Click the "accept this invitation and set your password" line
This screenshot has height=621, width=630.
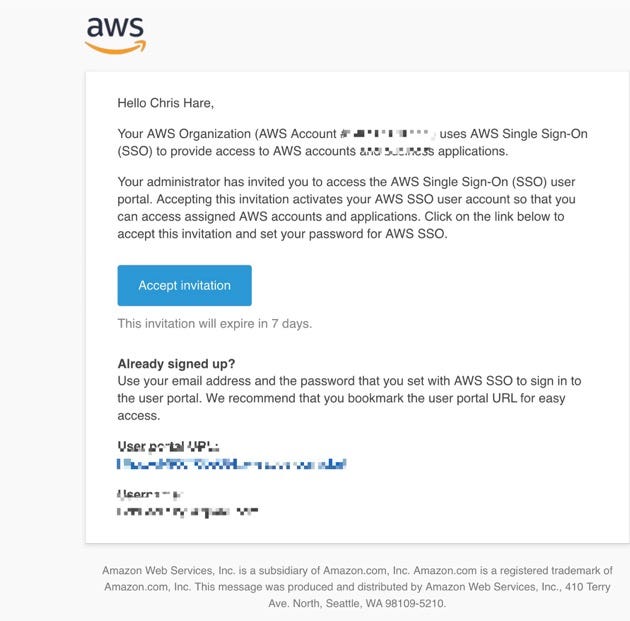point(282,234)
